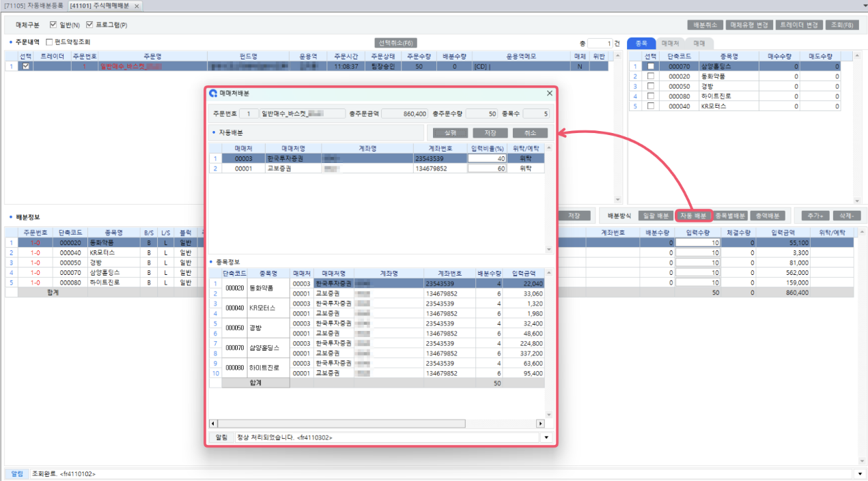868x481 pixels.
Task: Click the 트레이더 변경 button
Action: click(799, 25)
